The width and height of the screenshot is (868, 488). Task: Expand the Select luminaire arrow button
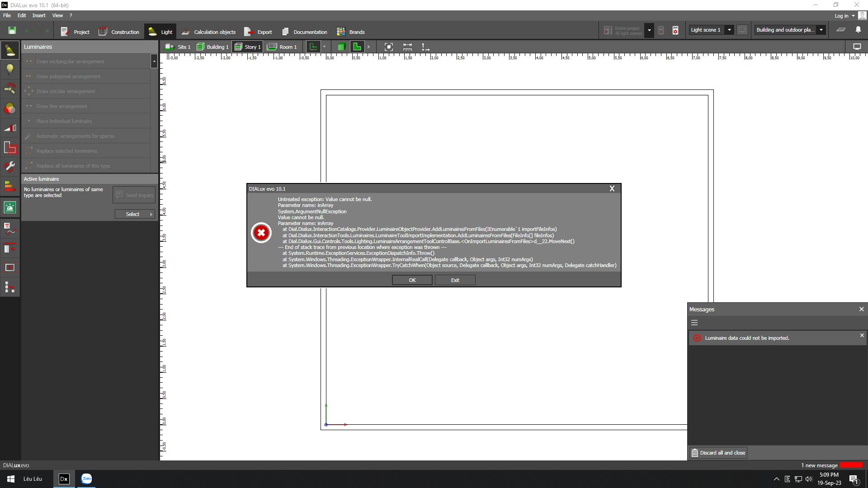(x=151, y=214)
